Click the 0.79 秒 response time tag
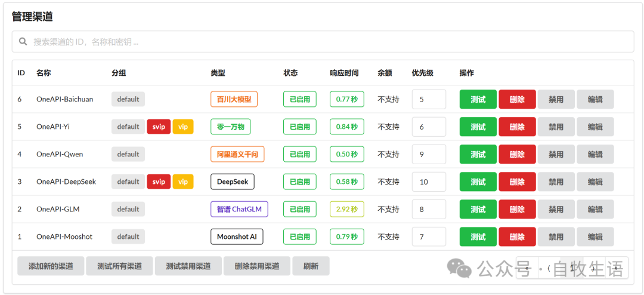The width and height of the screenshot is (644, 295). pyautogui.click(x=346, y=236)
